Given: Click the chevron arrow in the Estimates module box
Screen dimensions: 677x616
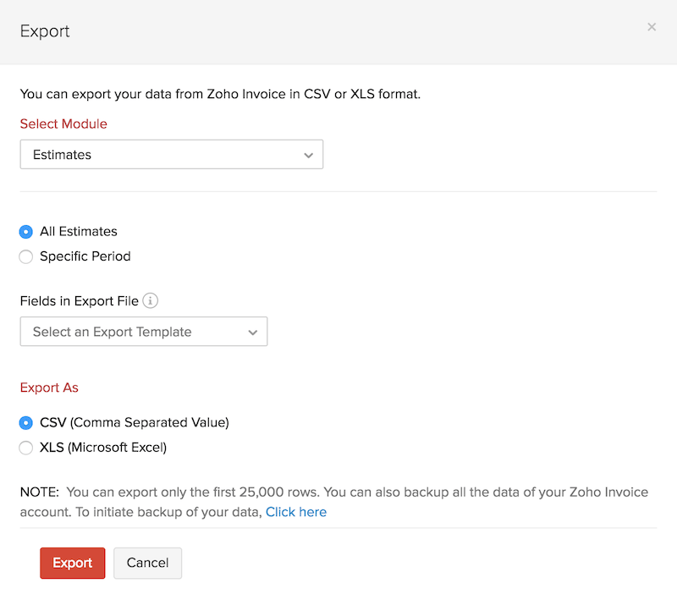Looking at the screenshot, I should [x=308, y=155].
